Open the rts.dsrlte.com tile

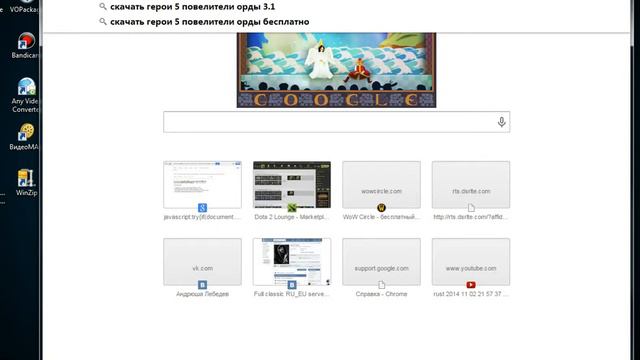click(x=471, y=184)
